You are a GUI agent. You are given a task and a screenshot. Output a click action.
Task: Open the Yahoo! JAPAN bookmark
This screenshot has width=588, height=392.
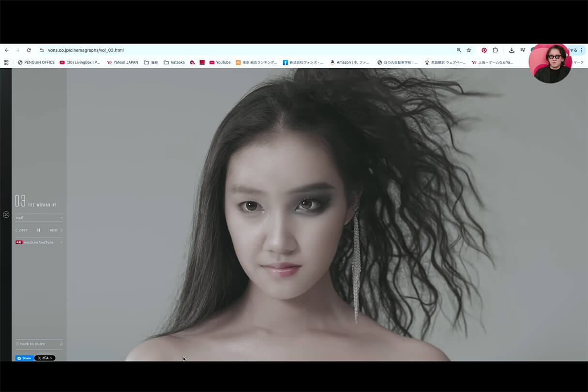(122, 62)
